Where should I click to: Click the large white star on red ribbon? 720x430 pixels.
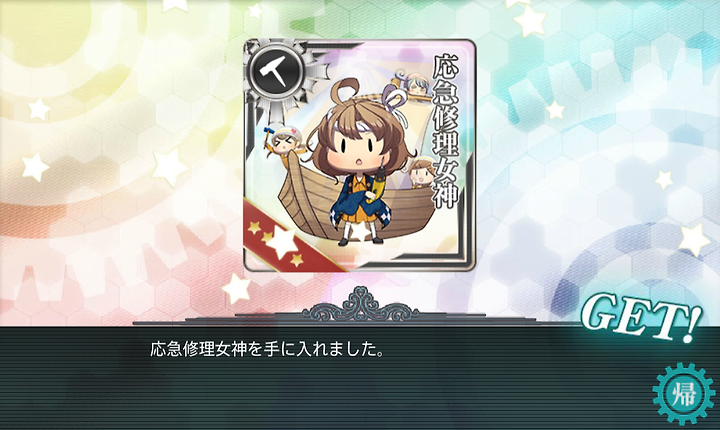[x=281, y=242]
